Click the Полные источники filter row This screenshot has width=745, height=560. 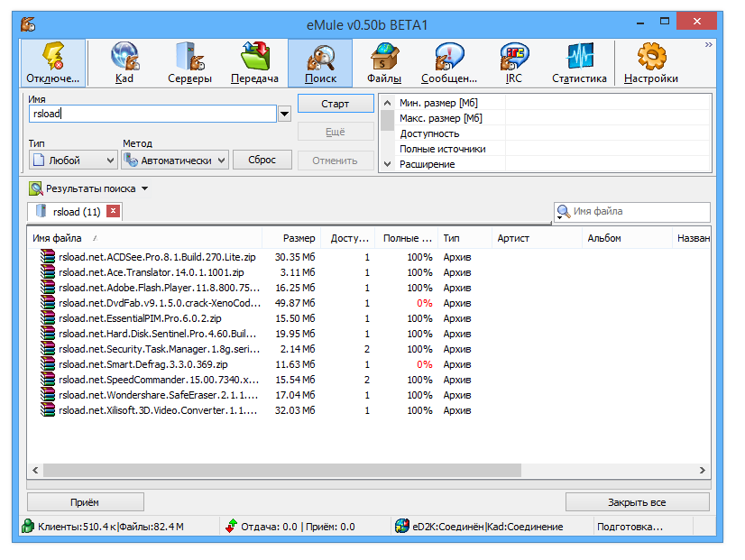pyautogui.click(x=553, y=149)
